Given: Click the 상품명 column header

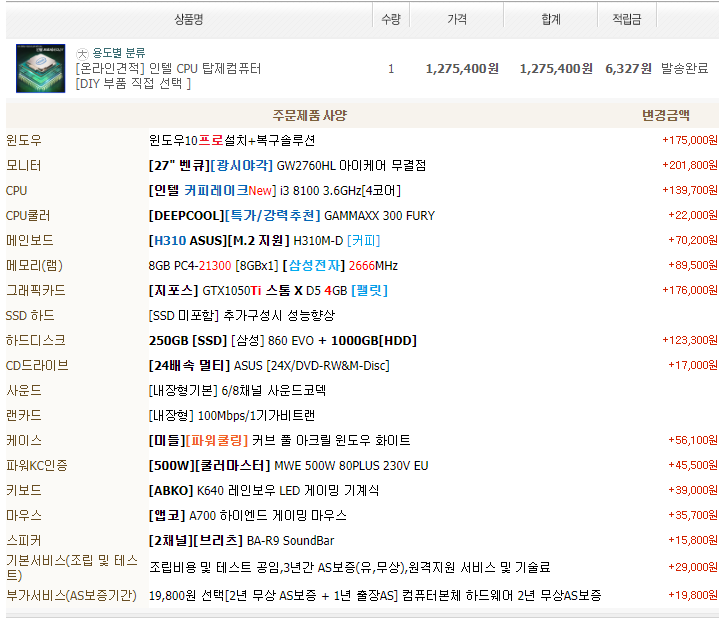Looking at the screenshot, I should point(189,19).
